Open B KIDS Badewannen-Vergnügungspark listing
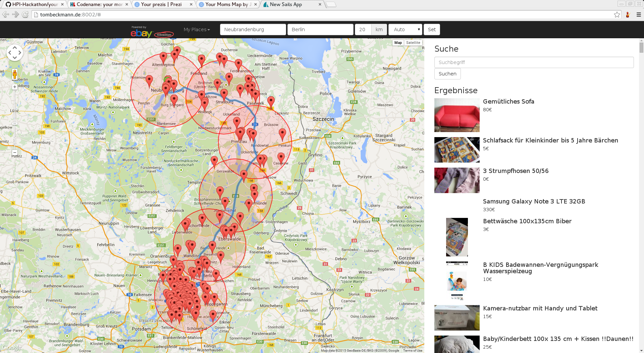644x353 pixels. tap(540, 268)
